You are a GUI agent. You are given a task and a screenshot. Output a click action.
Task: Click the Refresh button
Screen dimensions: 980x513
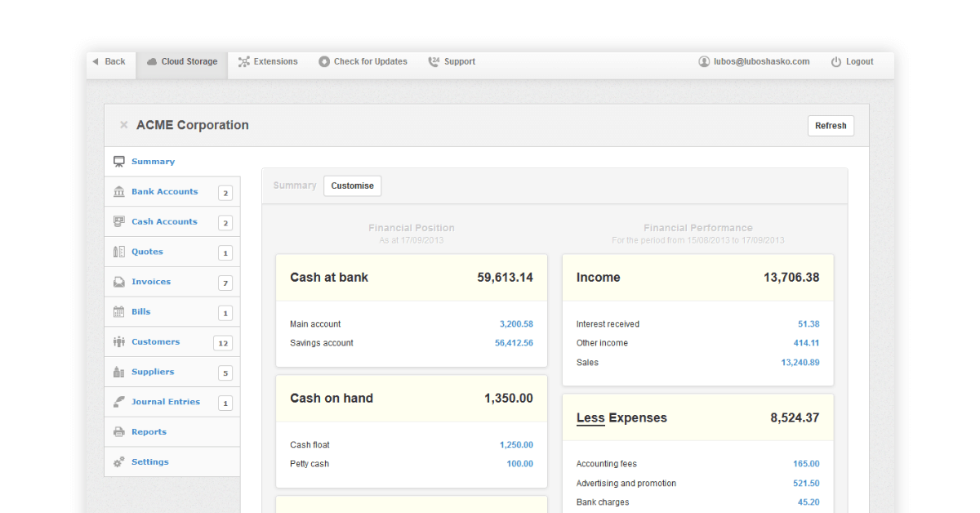tap(831, 126)
